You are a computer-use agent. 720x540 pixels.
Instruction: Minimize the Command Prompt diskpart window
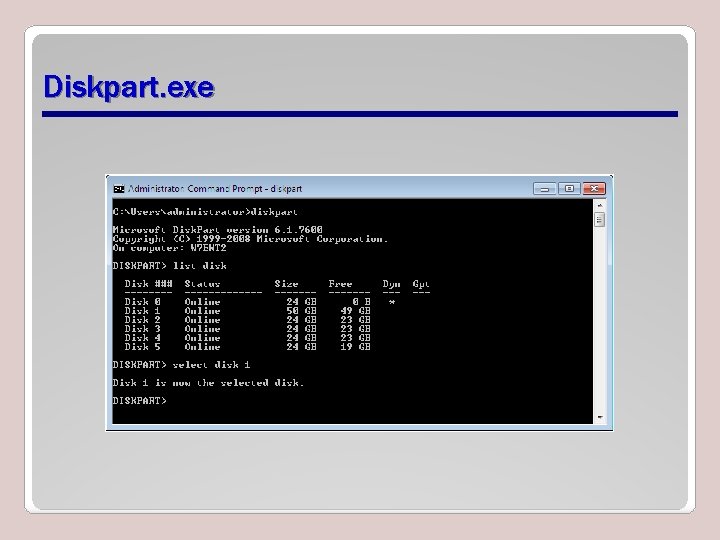(545, 189)
